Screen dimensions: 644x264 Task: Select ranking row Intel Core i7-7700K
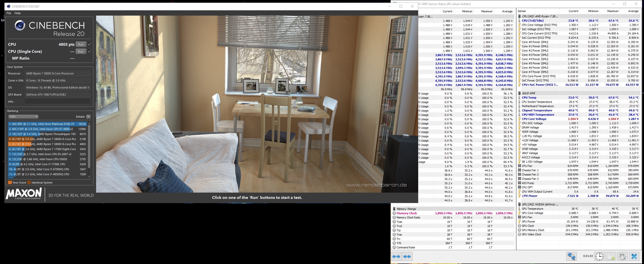click(47, 164)
